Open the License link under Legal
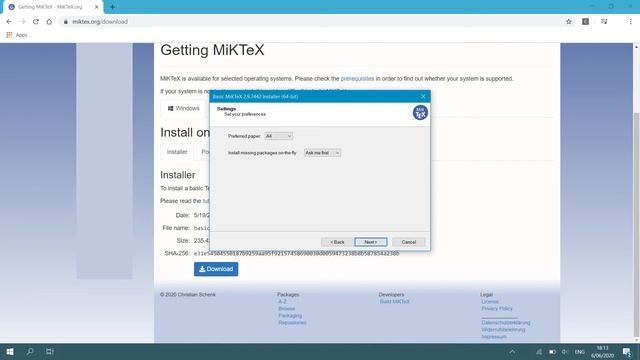 click(490, 302)
